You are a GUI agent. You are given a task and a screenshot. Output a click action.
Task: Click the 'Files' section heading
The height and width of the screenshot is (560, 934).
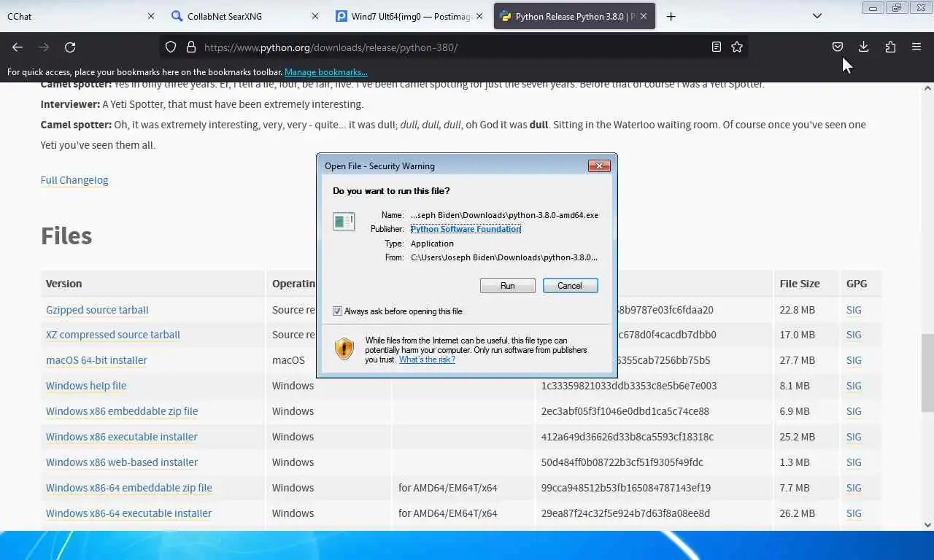(x=66, y=236)
